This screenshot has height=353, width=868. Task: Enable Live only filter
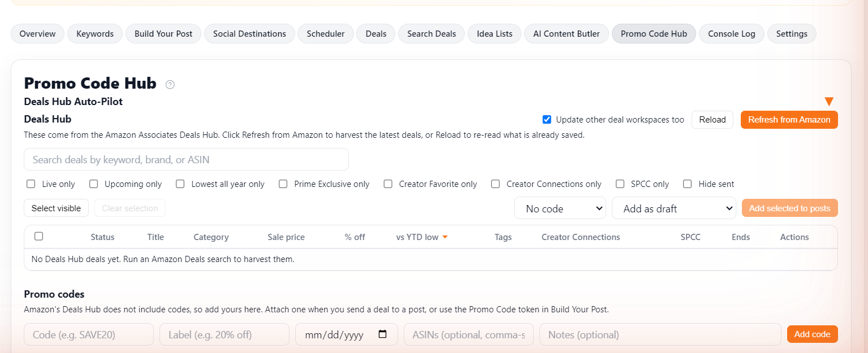[x=31, y=184]
